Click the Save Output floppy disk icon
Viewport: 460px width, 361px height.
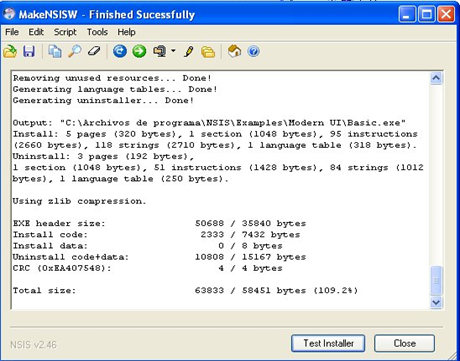[x=29, y=52]
